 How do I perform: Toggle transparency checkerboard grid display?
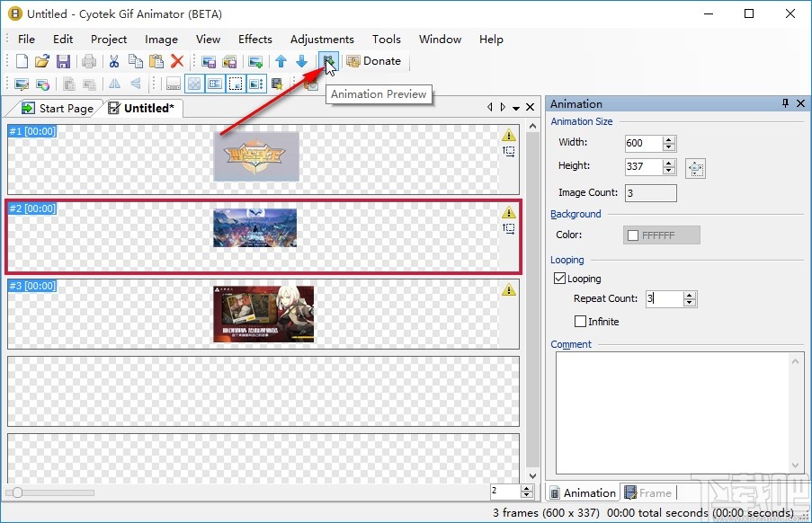point(194,84)
